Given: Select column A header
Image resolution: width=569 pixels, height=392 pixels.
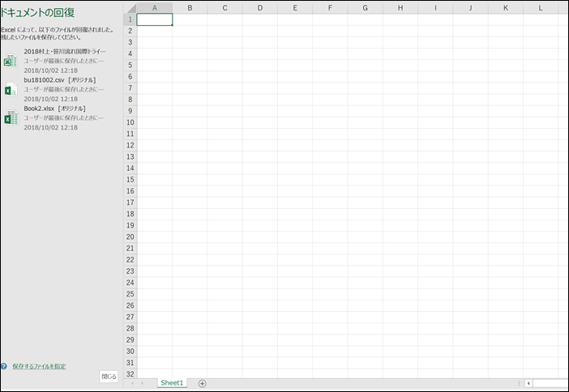Looking at the screenshot, I should pyautogui.click(x=154, y=8).
